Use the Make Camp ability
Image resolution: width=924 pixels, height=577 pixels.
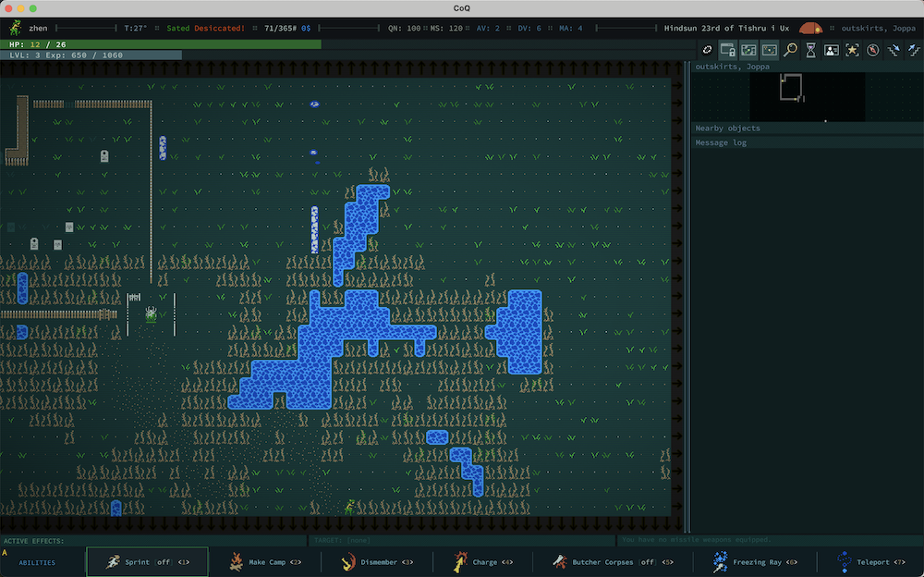[x=264, y=561]
